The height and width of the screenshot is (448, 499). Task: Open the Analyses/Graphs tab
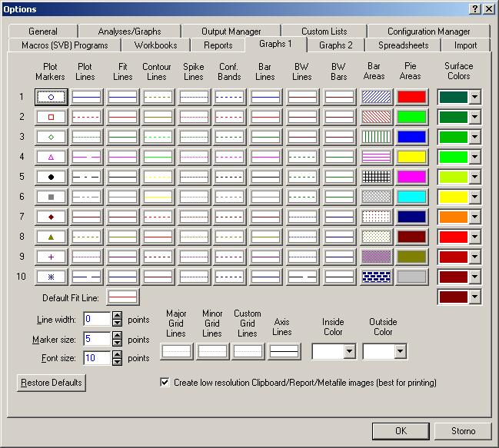pos(129,32)
